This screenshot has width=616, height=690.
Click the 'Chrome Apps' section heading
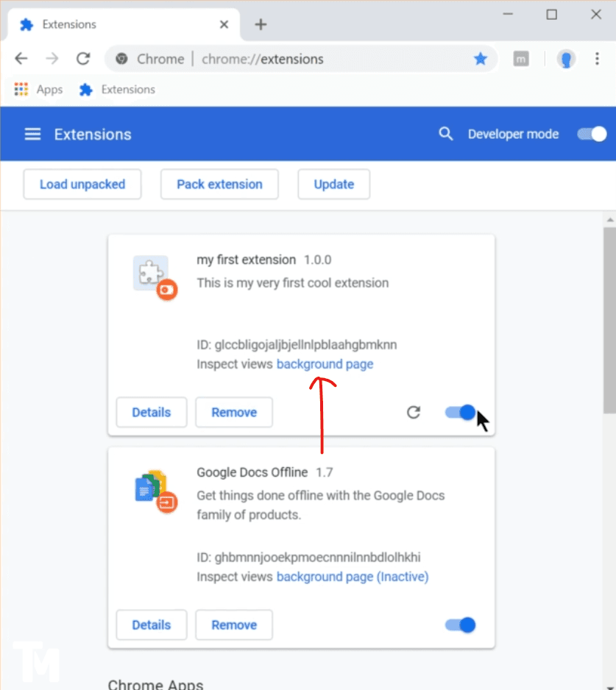[x=155, y=683]
